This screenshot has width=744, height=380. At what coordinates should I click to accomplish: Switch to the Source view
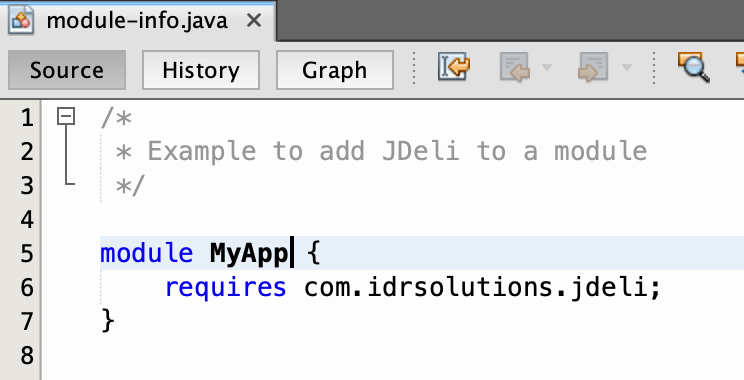tap(67, 70)
